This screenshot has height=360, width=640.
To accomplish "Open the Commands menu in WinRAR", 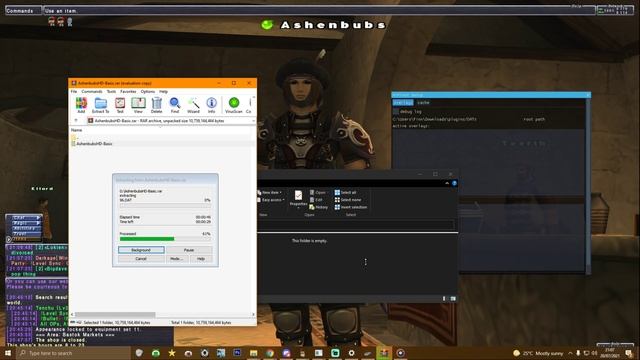I will [92, 92].
